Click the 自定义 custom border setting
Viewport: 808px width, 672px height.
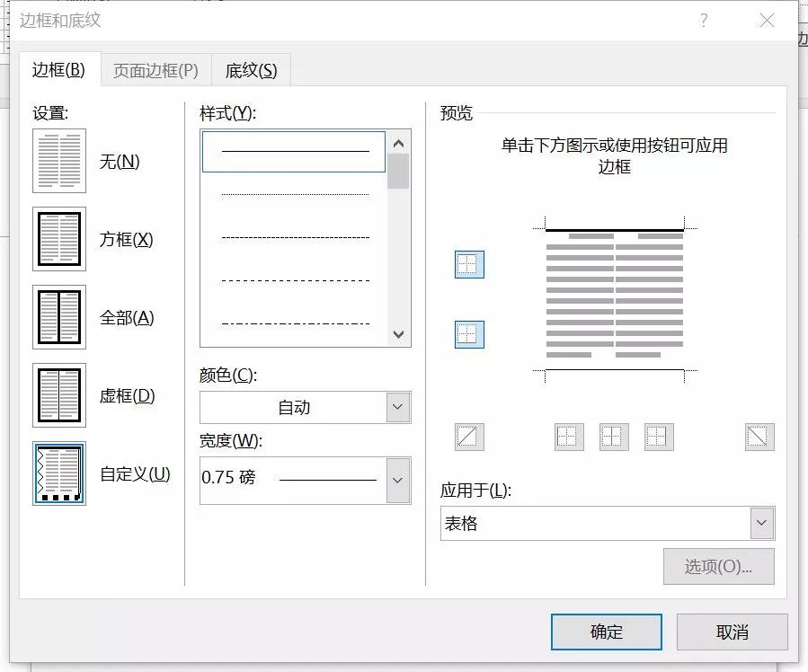[x=58, y=473]
